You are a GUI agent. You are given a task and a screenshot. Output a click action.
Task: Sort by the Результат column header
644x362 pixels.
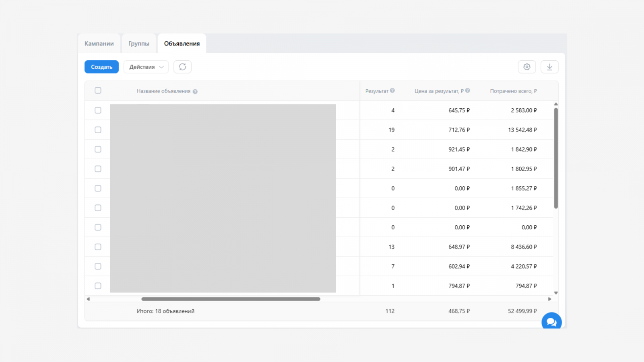click(x=377, y=91)
